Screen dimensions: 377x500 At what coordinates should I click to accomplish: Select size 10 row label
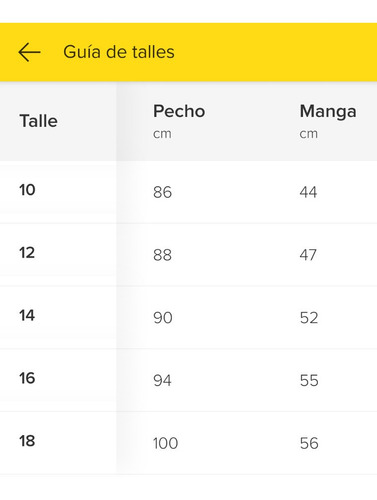(x=27, y=190)
